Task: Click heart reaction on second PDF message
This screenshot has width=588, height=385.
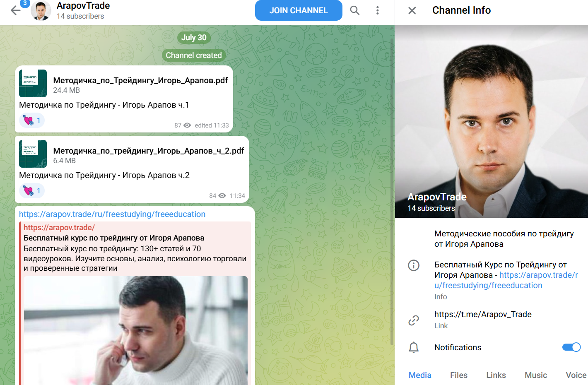Action: pyautogui.click(x=32, y=191)
